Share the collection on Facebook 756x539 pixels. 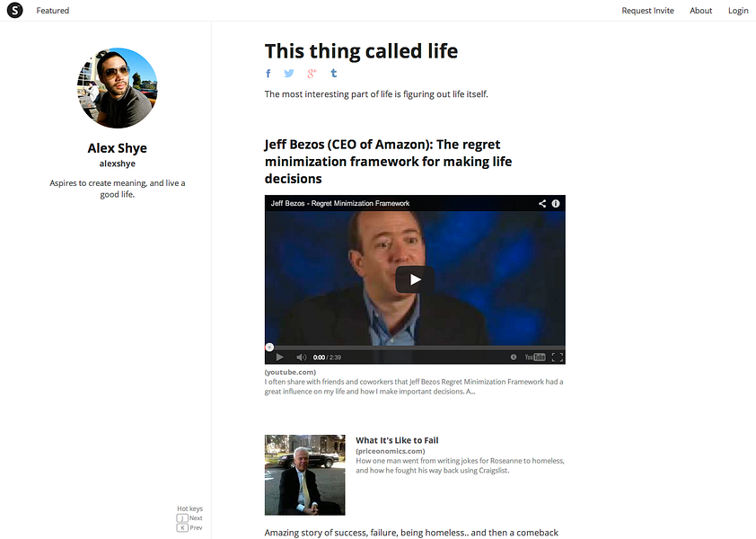268,74
